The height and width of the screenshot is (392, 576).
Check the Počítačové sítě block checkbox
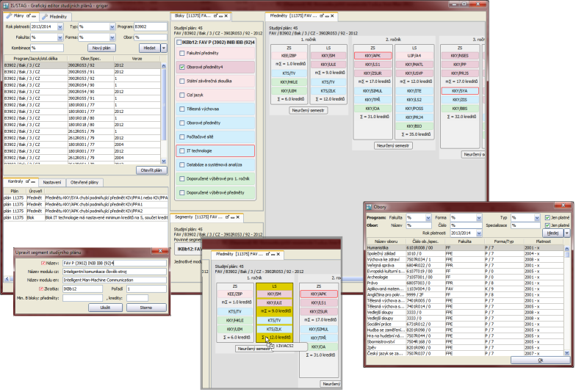[x=182, y=137]
